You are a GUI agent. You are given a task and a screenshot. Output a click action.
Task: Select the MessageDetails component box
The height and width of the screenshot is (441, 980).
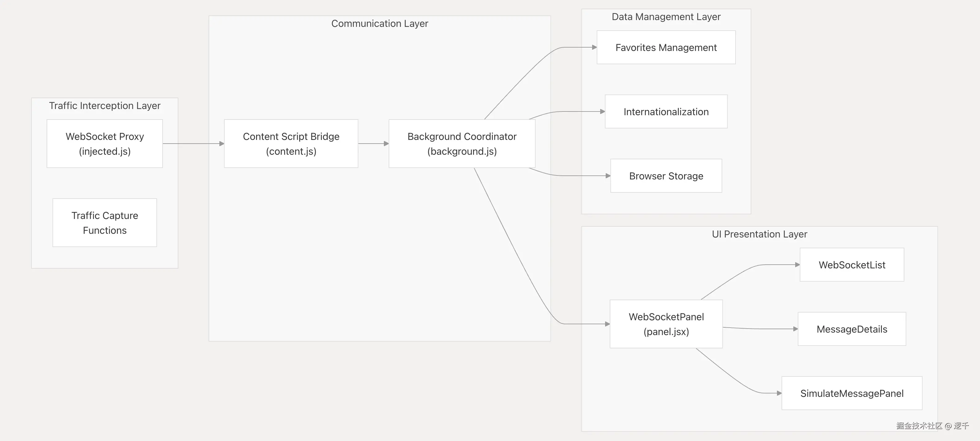[x=852, y=329]
